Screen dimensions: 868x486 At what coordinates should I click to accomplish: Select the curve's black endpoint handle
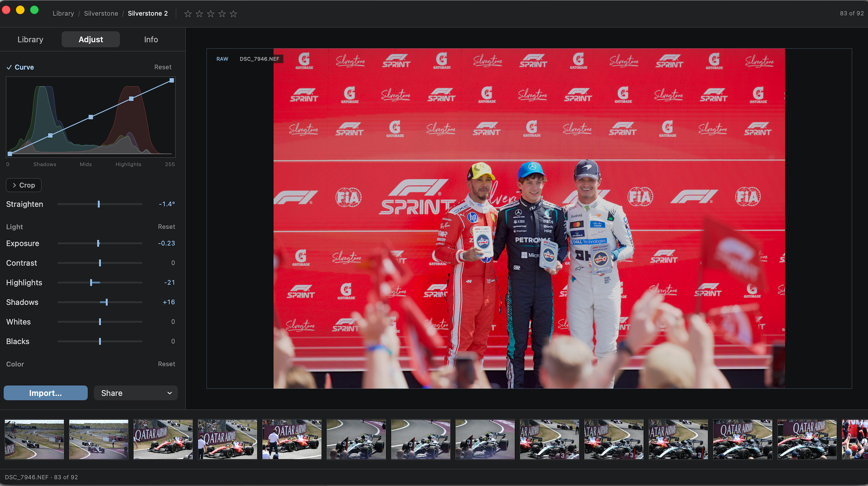[10, 154]
